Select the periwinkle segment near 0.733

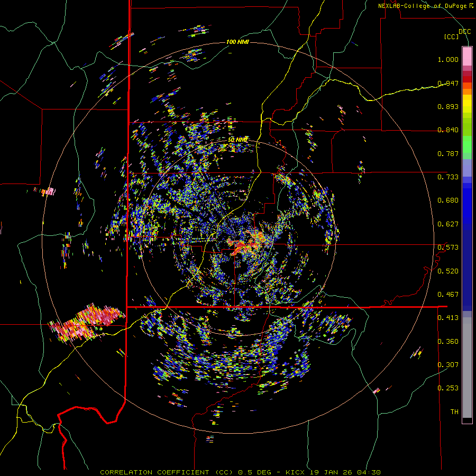[467, 168]
